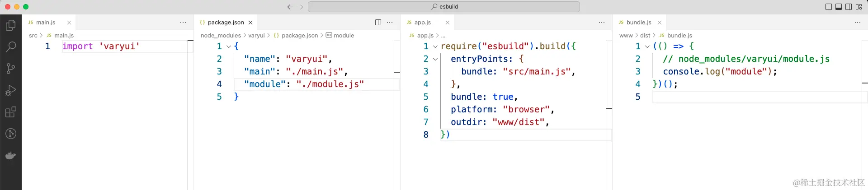Click app.js breadcrumb segment
Image resolution: width=868 pixels, height=190 pixels.
(x=425, y=35)
